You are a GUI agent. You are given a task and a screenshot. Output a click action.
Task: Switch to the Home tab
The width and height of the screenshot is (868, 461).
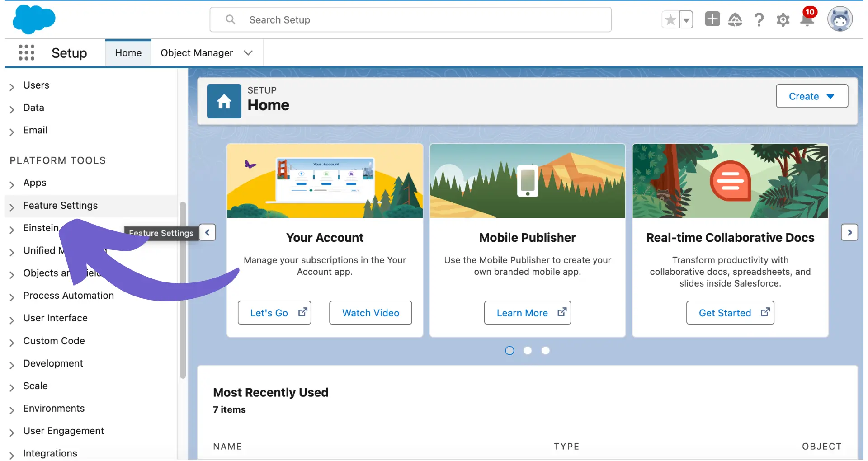[128, 53]
